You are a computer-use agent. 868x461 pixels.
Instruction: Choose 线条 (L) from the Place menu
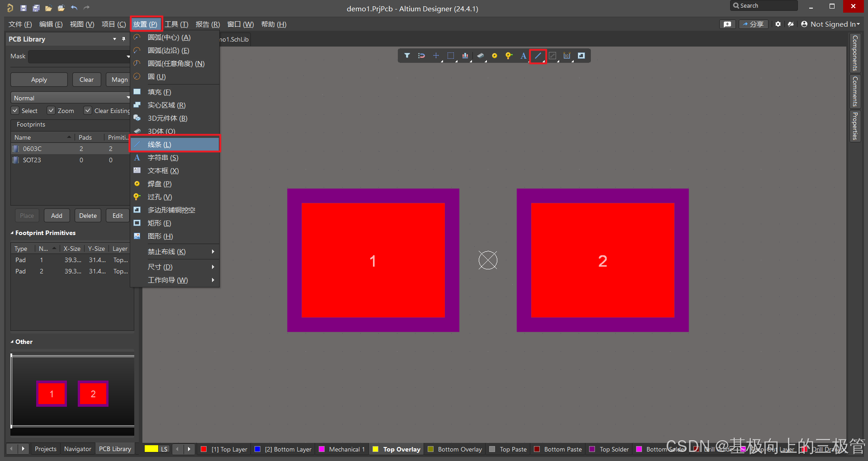click(x=175, y=145)
